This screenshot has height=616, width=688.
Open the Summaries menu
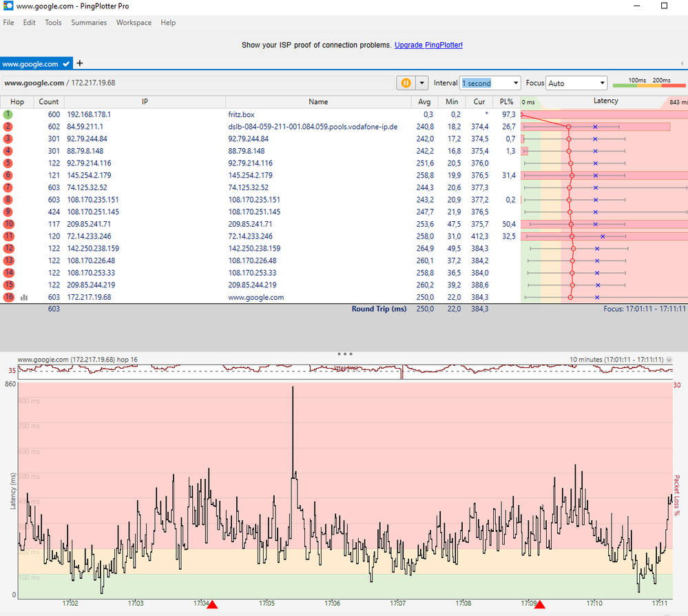point(89,23)
